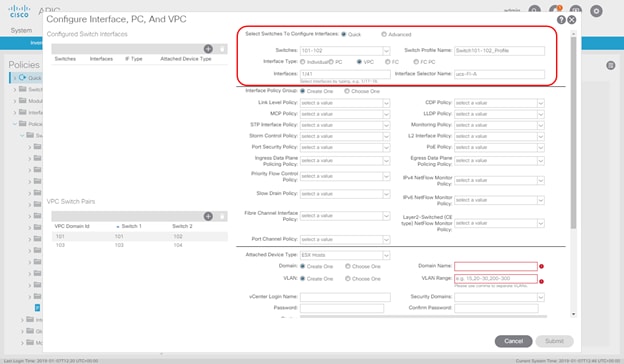Viewport: 624px width, 364px height.
Task: Open Storm Control Policy dropdown
Action: pos(386,136)
